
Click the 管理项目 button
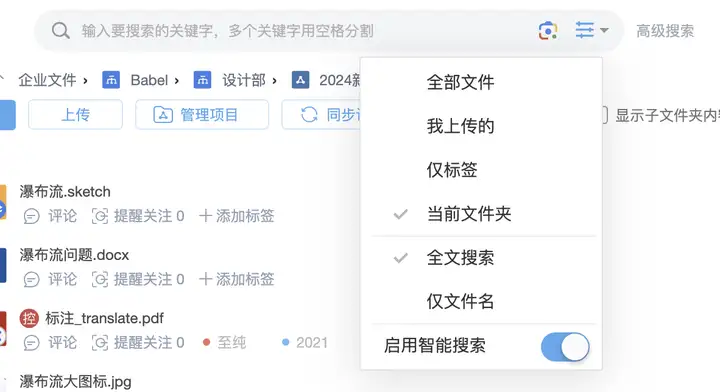point(202,114)
